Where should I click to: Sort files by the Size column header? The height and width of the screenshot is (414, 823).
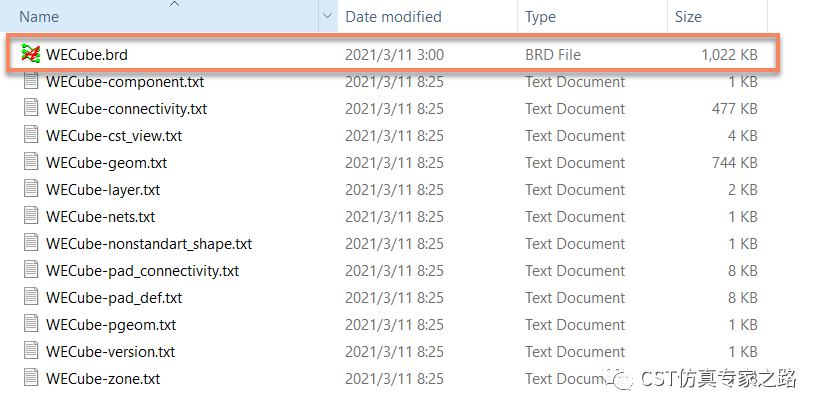(688, 17)
